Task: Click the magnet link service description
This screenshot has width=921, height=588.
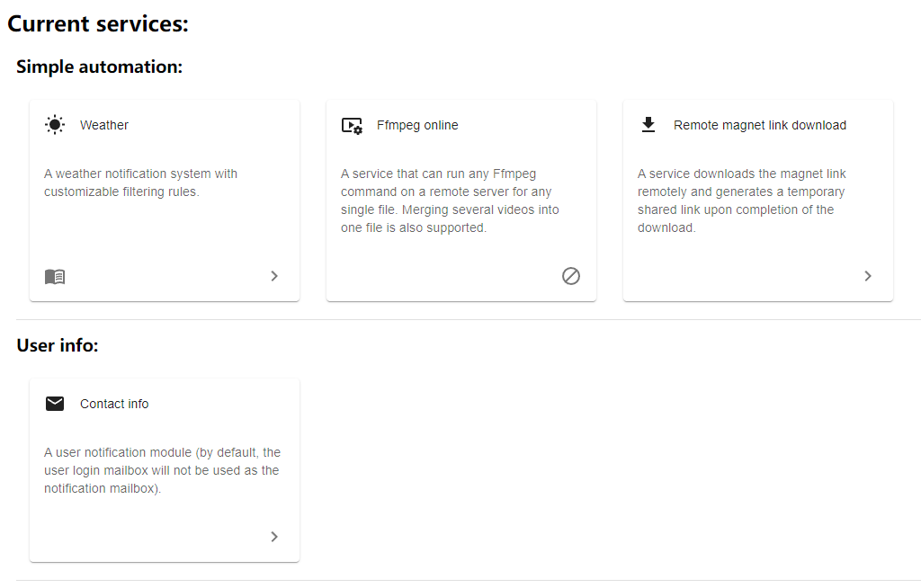Action: tap(741, 200)
